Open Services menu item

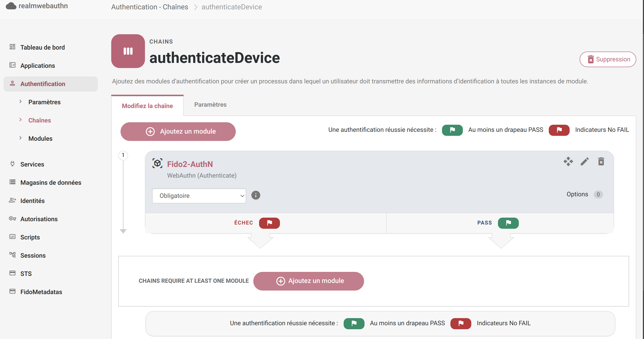coord(32,164)
